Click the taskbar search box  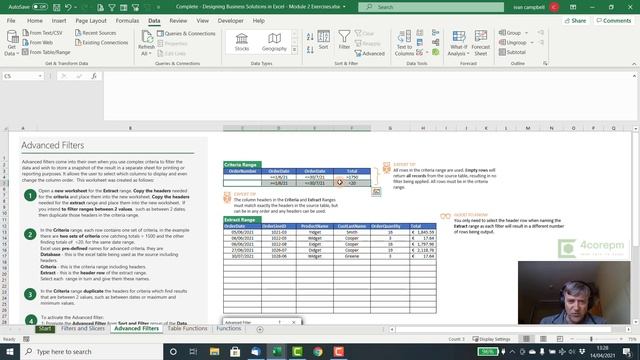pyautogui.click(x=91, y=351)
